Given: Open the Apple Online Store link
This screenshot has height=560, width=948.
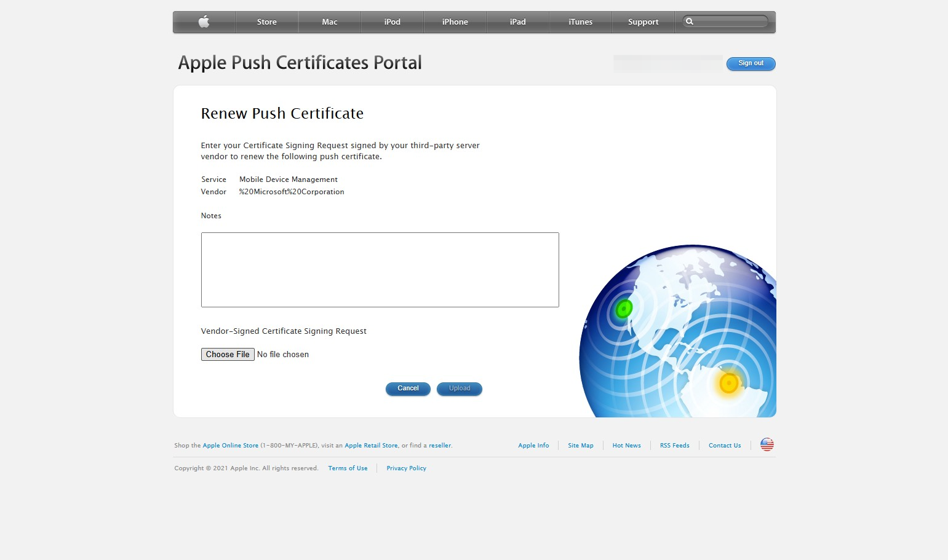Looking at the screenshot, I should (231, 446).
